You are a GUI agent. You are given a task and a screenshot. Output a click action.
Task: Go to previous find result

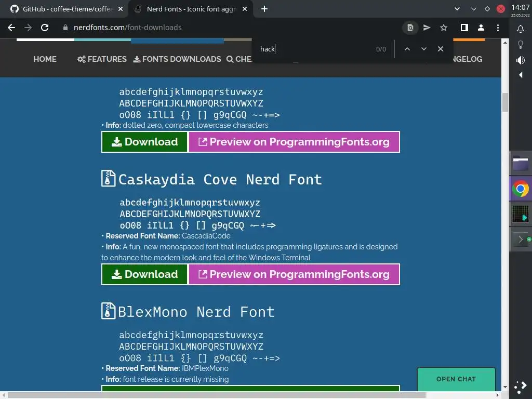[407, 49]
